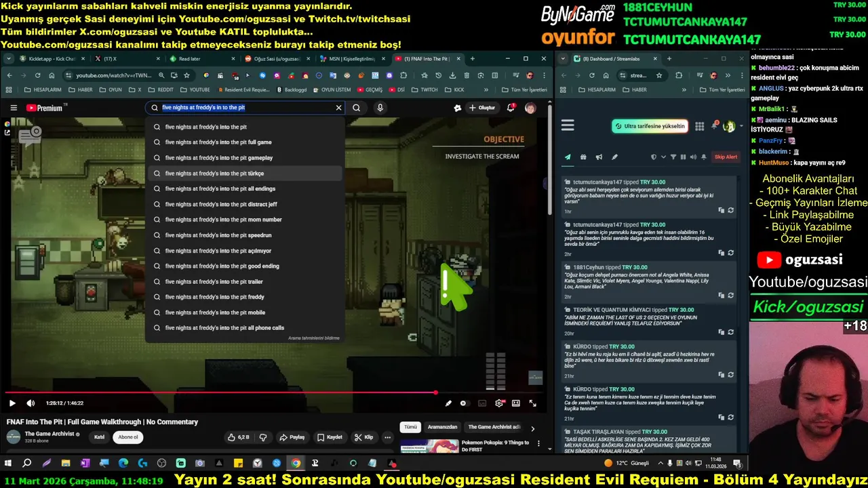Screen dimensions: 868x488
Task: Open The Game Archivist channel link
Action: (x=50, y=434)
